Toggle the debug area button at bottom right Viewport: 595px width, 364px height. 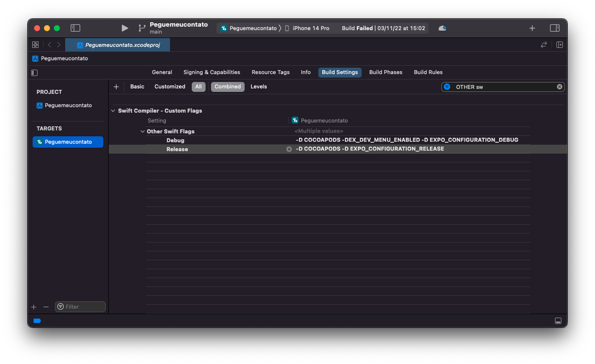558,321
